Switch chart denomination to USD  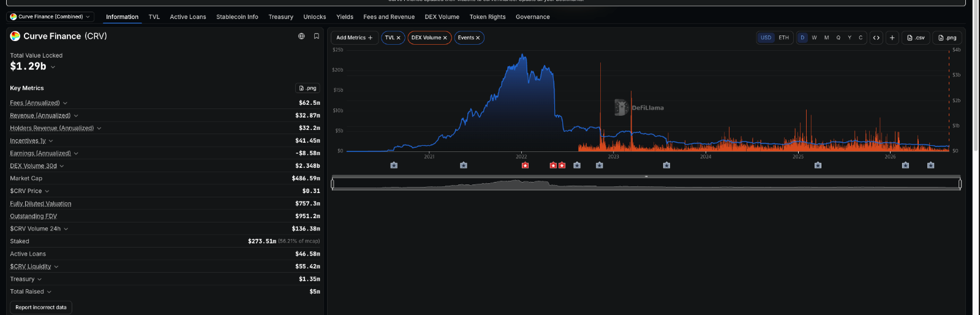766,37
